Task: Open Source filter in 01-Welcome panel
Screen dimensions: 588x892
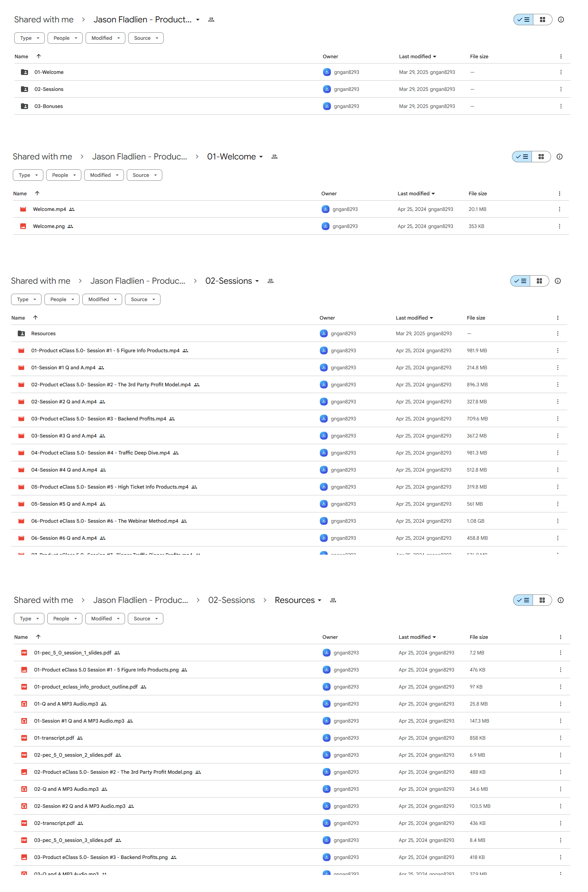Action: (x=145, y=175)
